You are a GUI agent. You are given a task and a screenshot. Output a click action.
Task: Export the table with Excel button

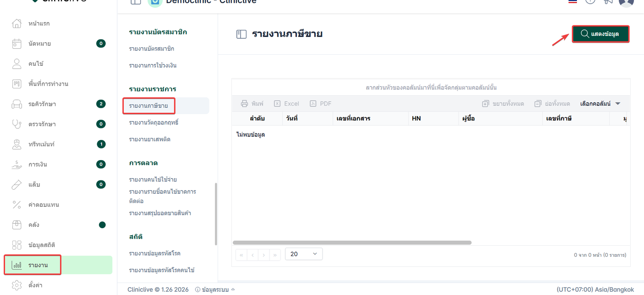286,104
